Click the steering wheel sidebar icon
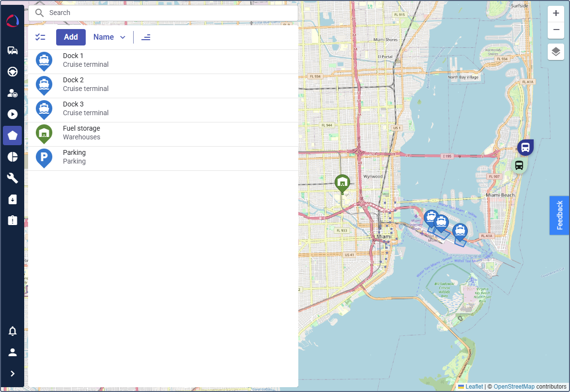 pos(13,72)
